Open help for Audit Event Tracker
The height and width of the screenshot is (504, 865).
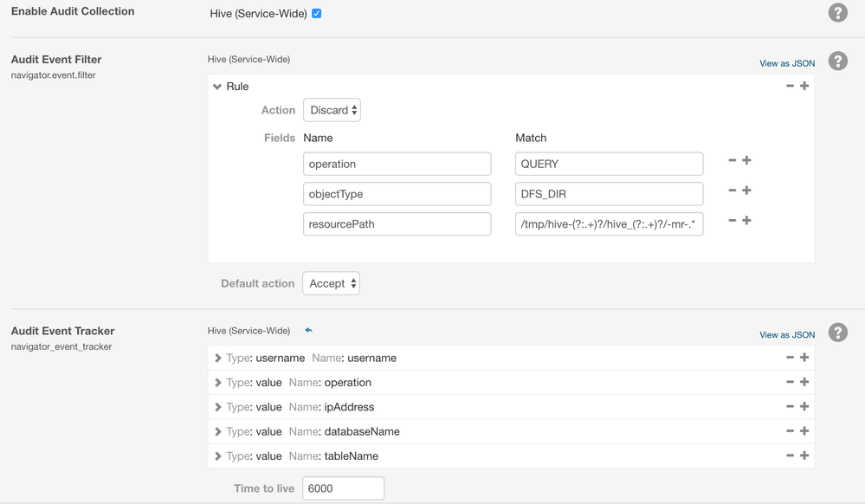837,333
